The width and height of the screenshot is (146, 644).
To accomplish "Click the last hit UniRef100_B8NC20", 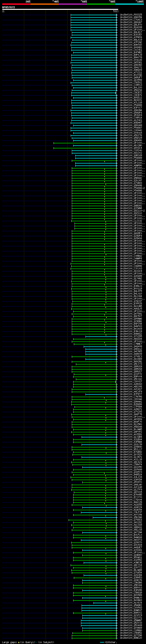I will (131, 638).
